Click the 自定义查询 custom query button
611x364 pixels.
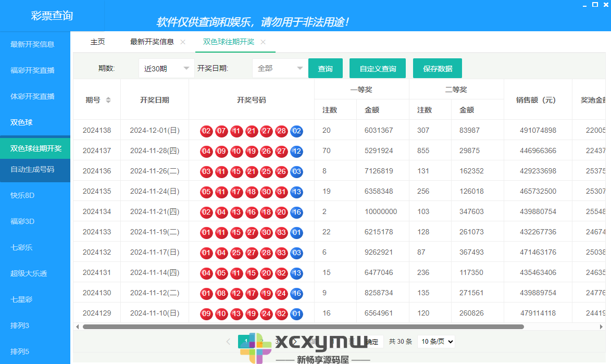click(377, 68)
